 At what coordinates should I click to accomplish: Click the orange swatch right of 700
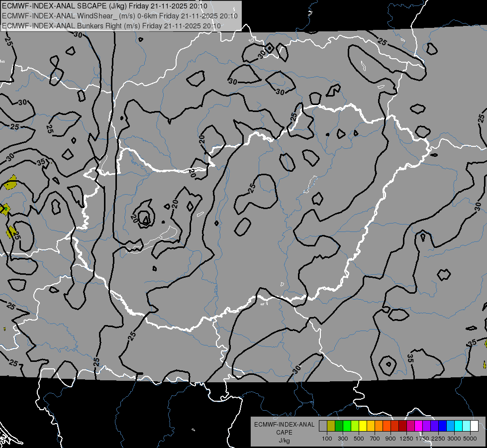click(379, 426)
